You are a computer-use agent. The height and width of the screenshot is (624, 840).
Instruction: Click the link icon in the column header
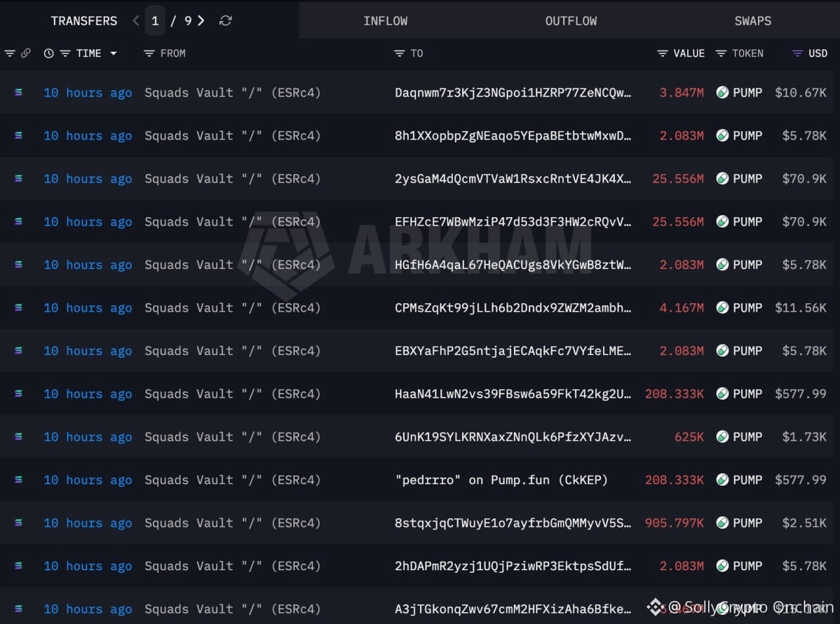[26, 53]
